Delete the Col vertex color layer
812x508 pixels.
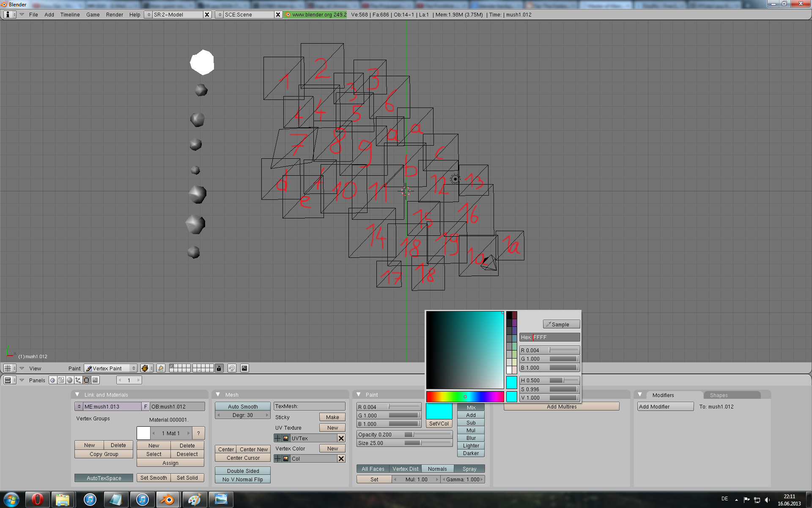tap(341, 458)
